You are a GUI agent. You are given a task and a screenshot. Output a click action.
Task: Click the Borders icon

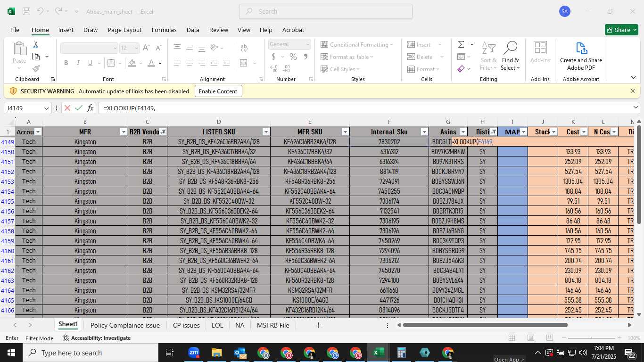click(111, 63)
